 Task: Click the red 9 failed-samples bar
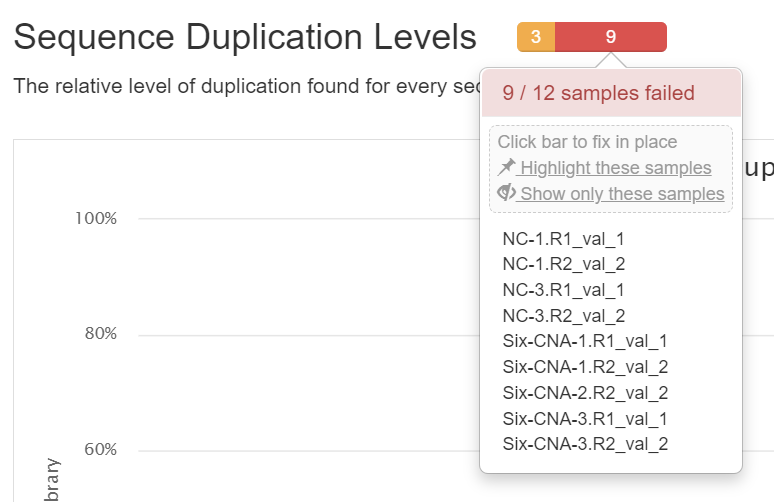point(610,37)
